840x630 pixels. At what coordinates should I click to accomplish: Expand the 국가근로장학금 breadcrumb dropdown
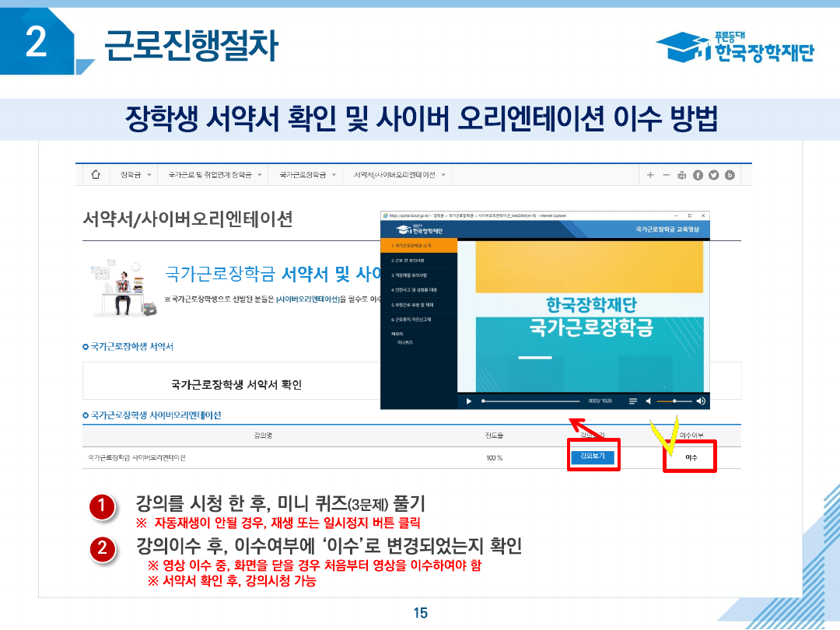coord(306,175)
